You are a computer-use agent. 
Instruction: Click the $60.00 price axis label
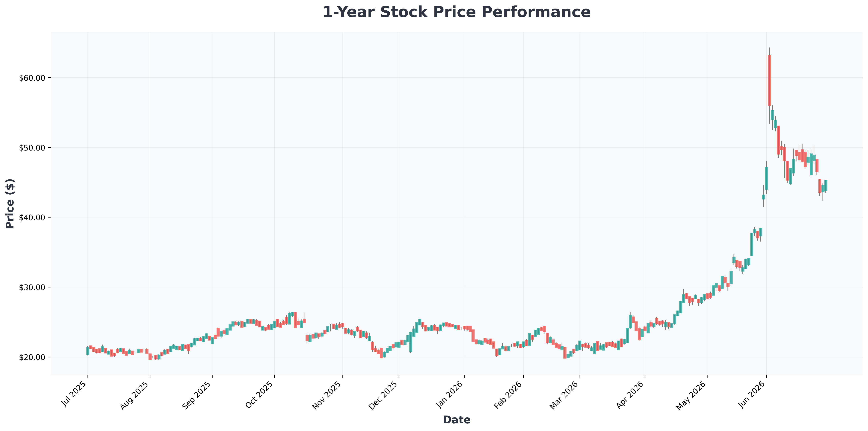(x=32, y=78)
